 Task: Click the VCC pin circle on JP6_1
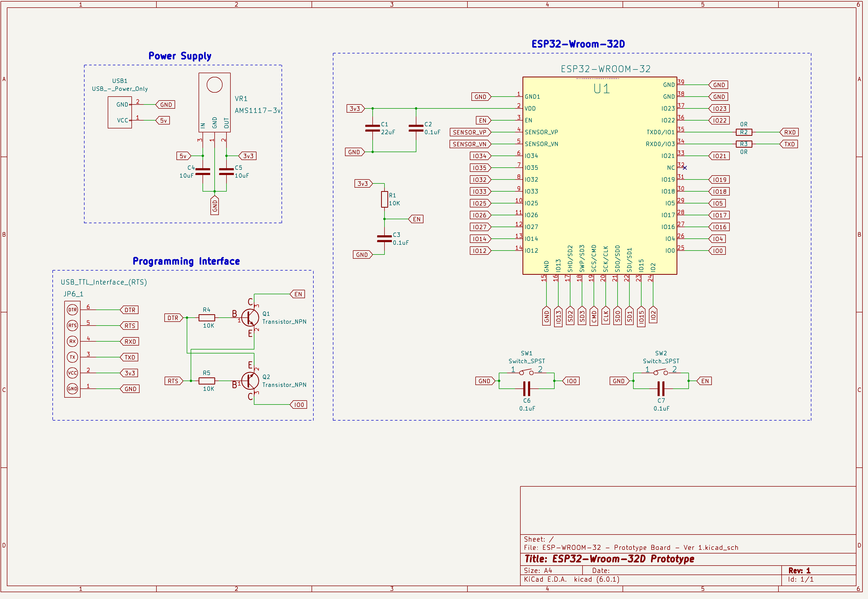(72, 373)
